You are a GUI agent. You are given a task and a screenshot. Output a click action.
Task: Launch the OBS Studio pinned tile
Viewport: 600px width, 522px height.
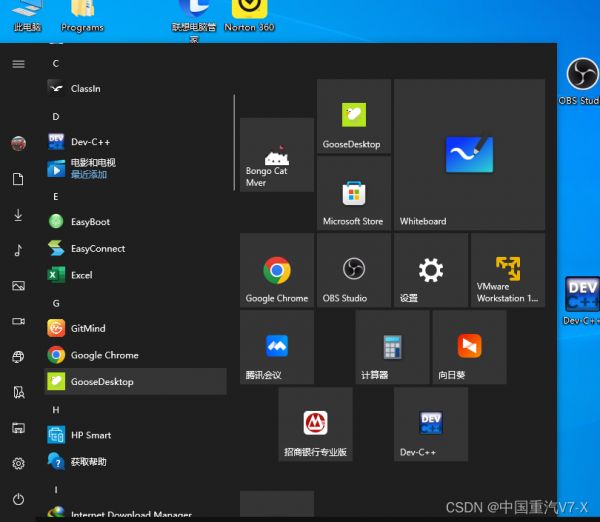tap(354, 270)
